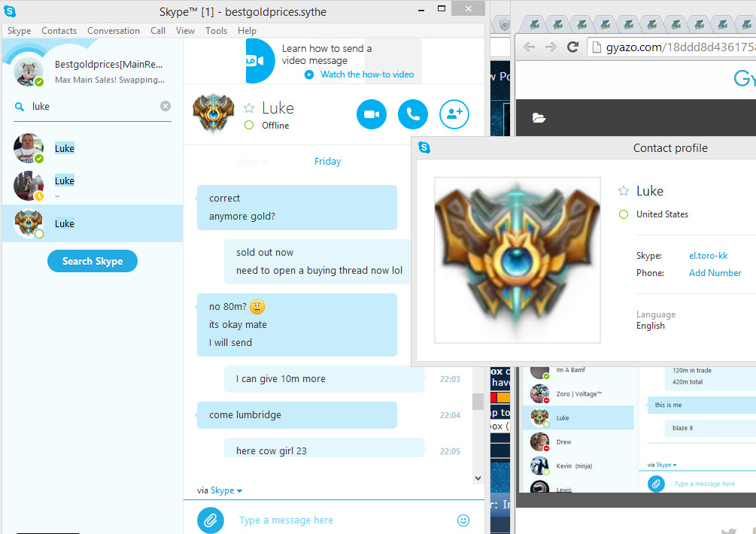756x534 pixels.
Task: Reload the gyazo page in browser
Action: pyautogui.click(x=572, y=47)
